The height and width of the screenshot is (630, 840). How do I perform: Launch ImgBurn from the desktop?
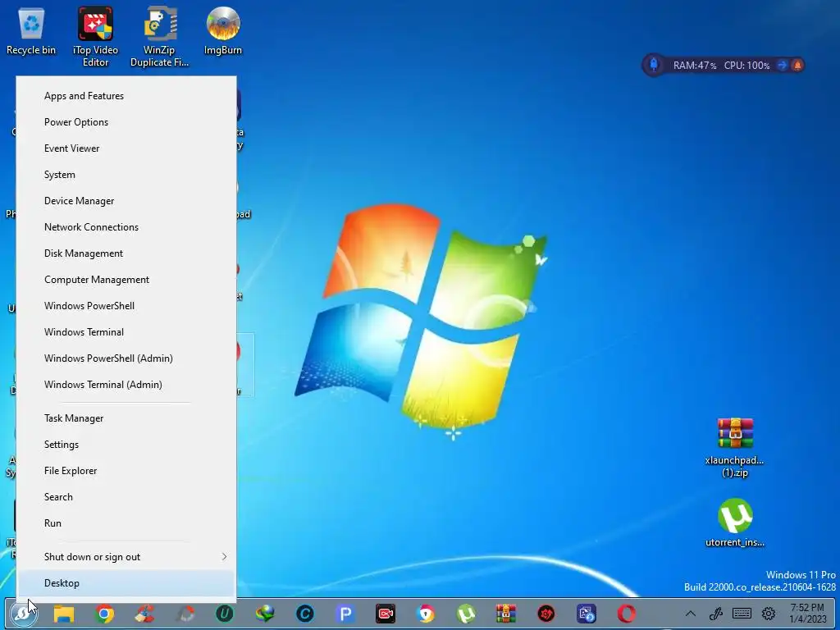(223, 31)
